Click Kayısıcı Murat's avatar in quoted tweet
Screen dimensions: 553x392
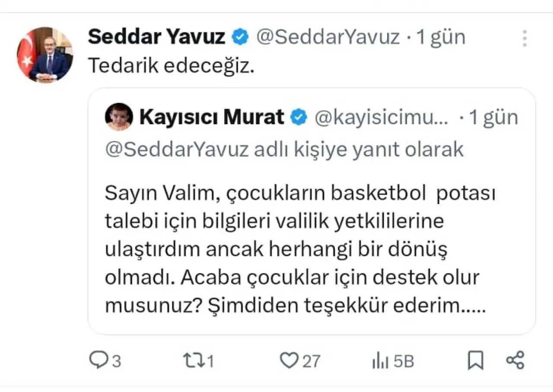pos(119,117)
